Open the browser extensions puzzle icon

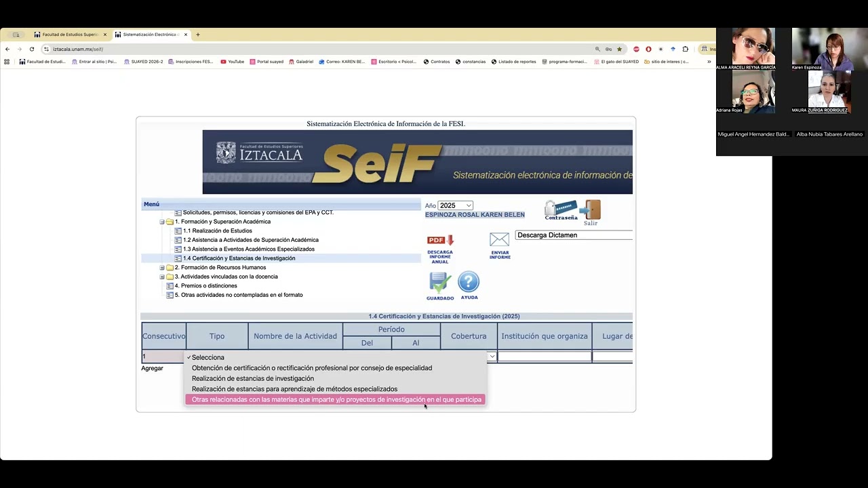(x=685, y=49)
